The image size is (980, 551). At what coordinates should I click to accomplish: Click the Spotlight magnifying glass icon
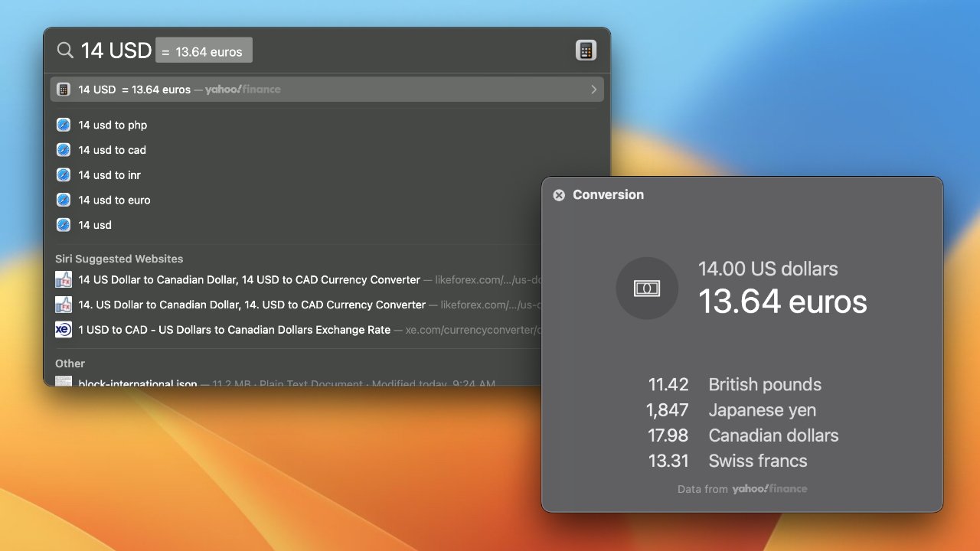point(65,51)
